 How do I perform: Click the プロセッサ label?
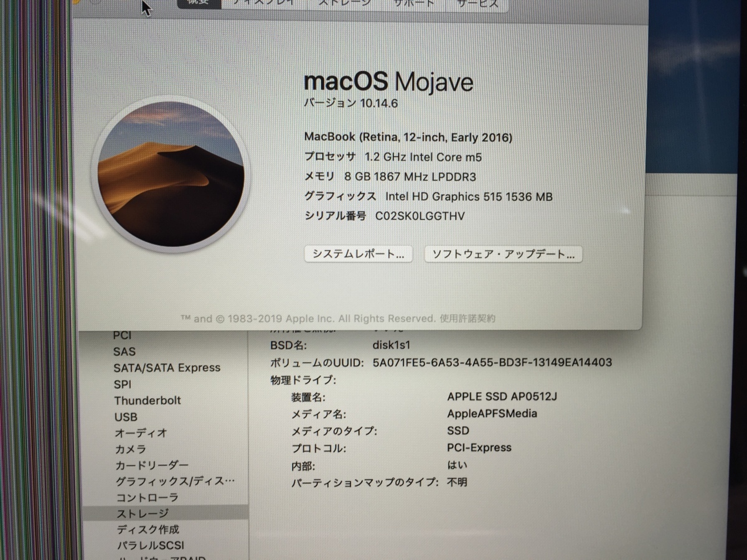pyautogui.click(x=330, y=157)
